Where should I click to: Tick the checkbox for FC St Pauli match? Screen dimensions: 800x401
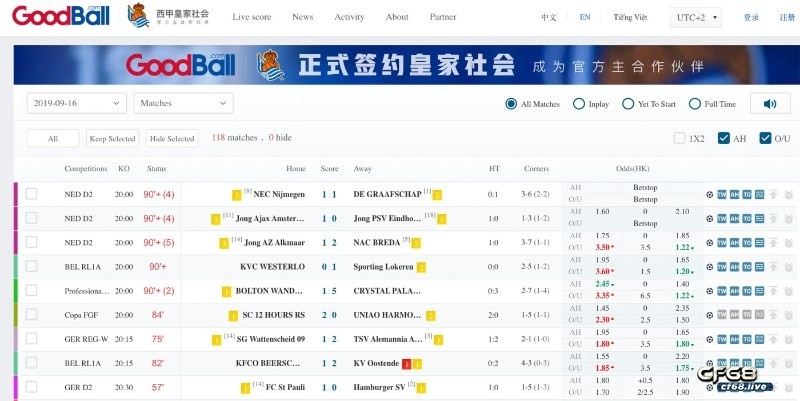click(31, 387)
